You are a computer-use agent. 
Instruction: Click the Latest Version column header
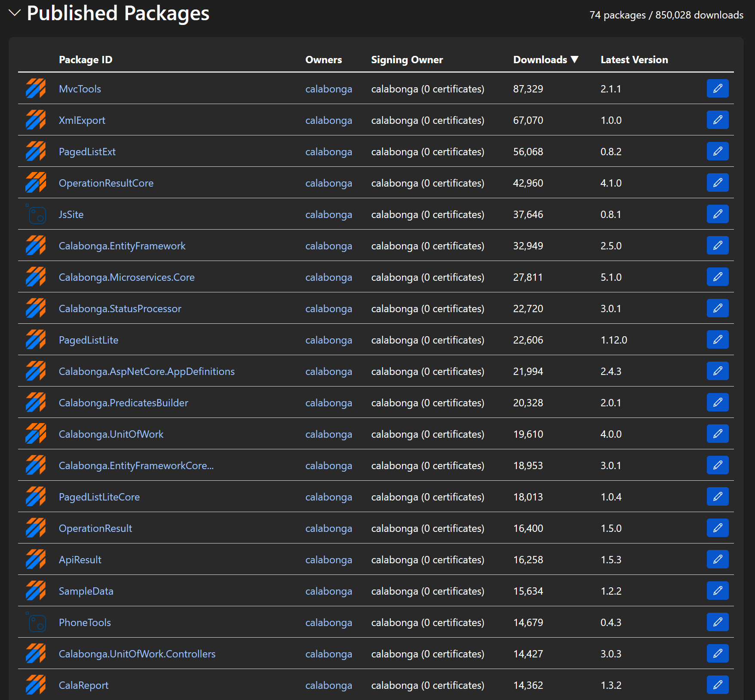[x=634, y=60]
